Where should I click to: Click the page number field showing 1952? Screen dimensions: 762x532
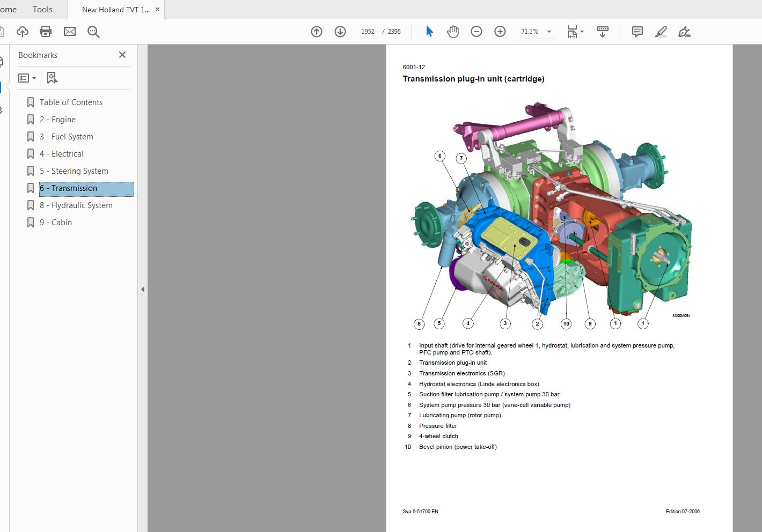click(x=368, y=32)
